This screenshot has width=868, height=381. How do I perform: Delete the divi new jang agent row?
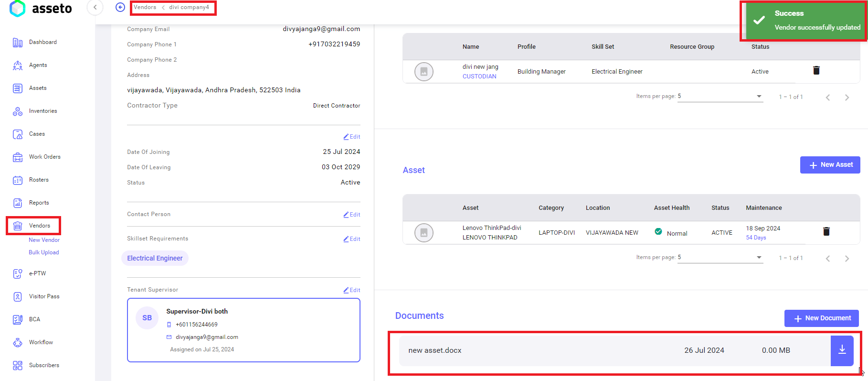click(x=816, y=71)
